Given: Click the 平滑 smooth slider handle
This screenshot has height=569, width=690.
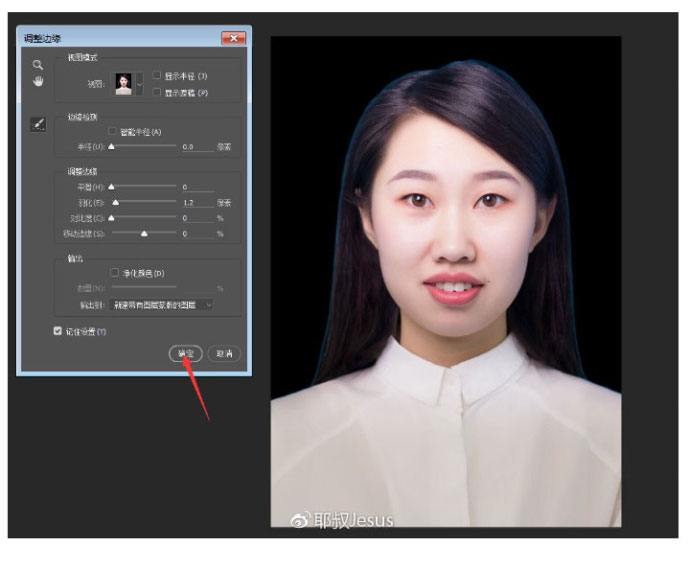Looking at the screenshot, I should [111, 186].
